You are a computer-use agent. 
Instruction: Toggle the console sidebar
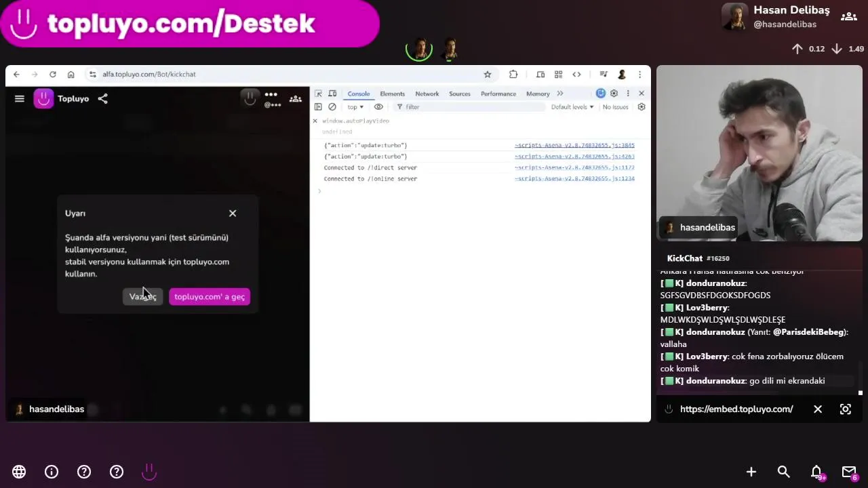318,107
